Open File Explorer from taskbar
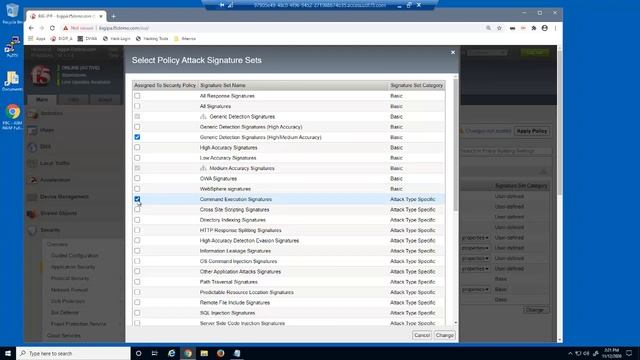Viewport: 640px width, 360px height. pos(204,353)
